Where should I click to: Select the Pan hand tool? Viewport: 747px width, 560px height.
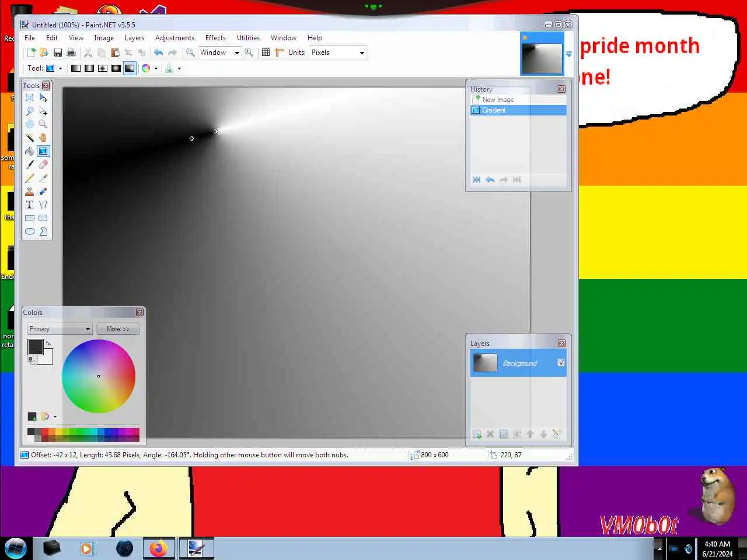tap(43, 138)
